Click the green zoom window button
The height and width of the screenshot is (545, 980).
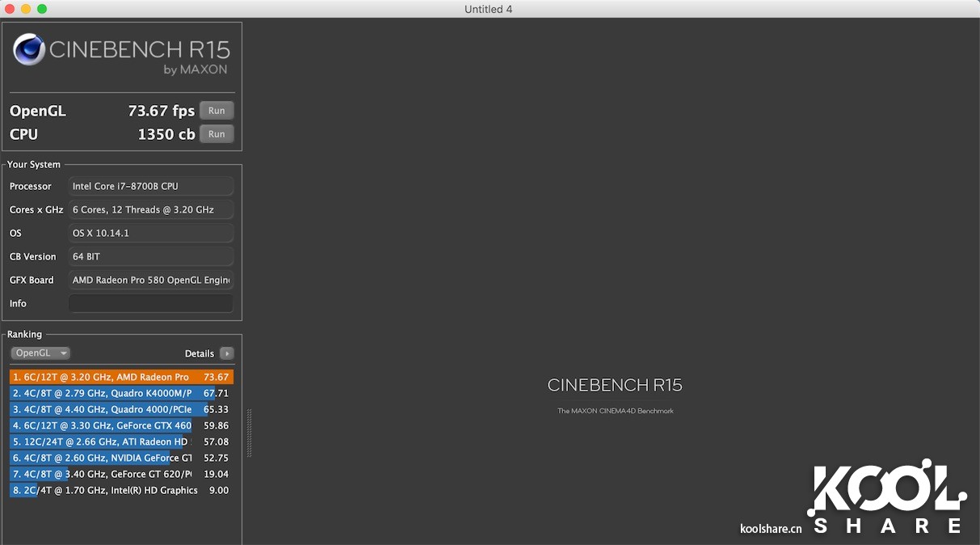42,9
